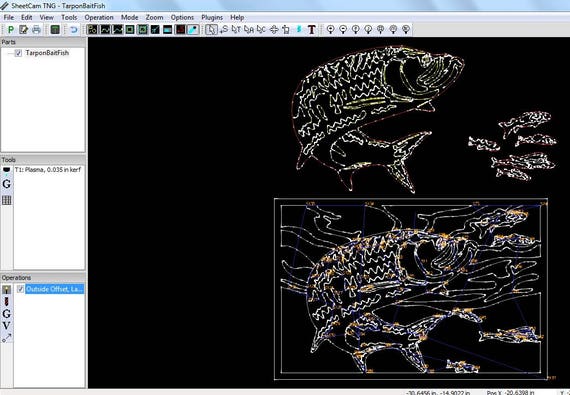
Task: Toggle the view icon with the white wavy line
Action: coord(105,29)
